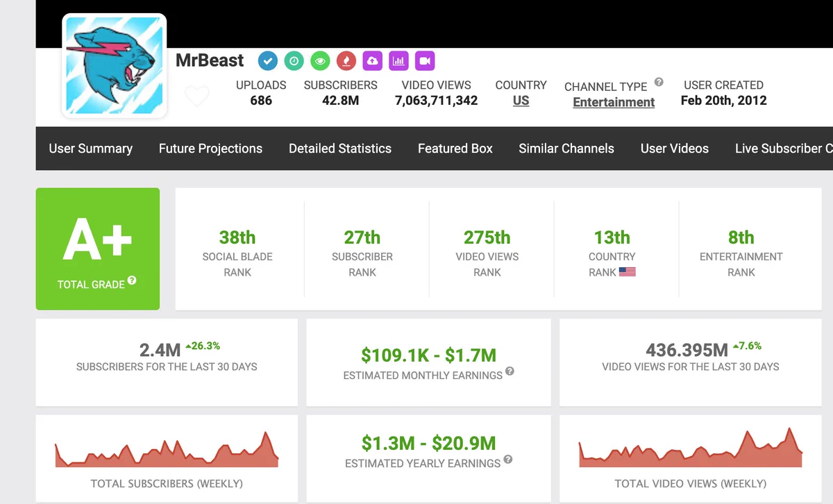The image size is (833, 504).
Task: Click the 275th video views rank
Action: click(x=487, y=237)
